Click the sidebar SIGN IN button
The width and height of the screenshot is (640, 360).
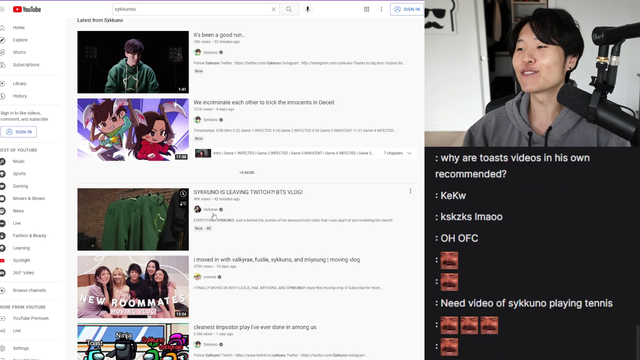click(19, 132)
